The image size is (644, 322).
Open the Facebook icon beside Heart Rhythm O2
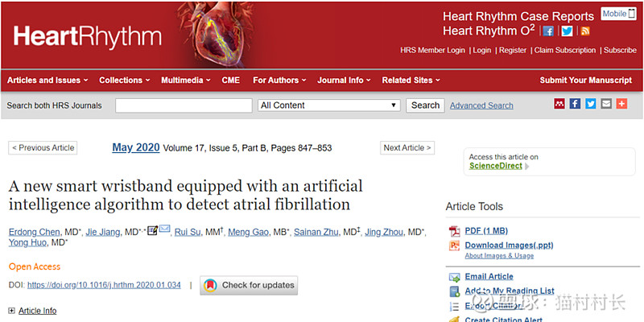[x=548, y=31]
